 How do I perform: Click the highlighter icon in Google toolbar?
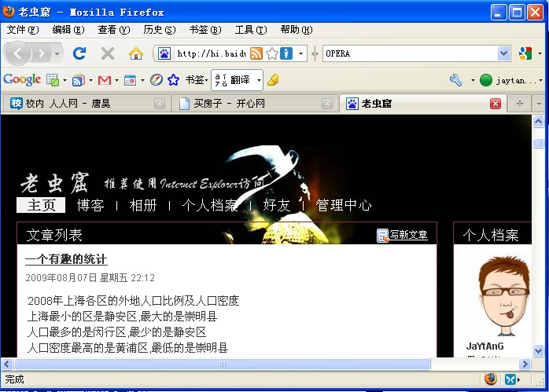tap(273, 80)
